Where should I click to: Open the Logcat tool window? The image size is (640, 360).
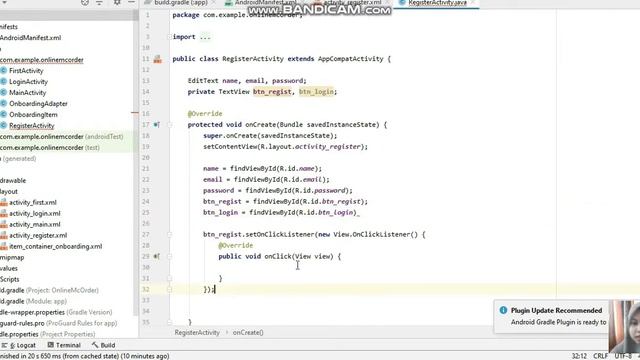click(19, 345)
